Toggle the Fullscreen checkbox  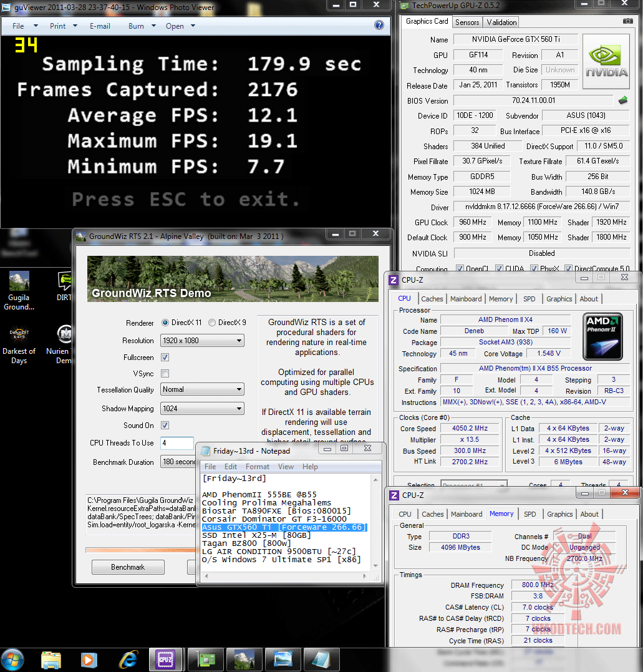(x=165, y=357)
